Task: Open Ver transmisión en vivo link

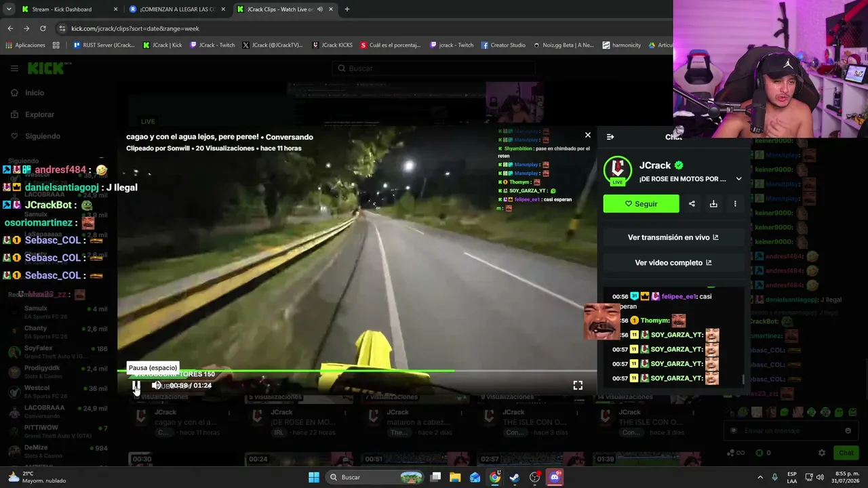Action: [x=673, y=238]
